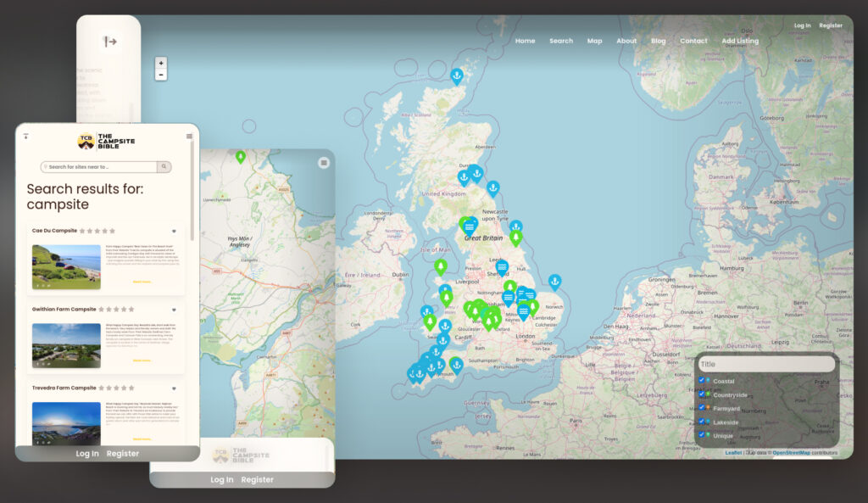Click the mobile search results scrollbar
The height and width of the screenshot is (503, 868).
point(192,191)
